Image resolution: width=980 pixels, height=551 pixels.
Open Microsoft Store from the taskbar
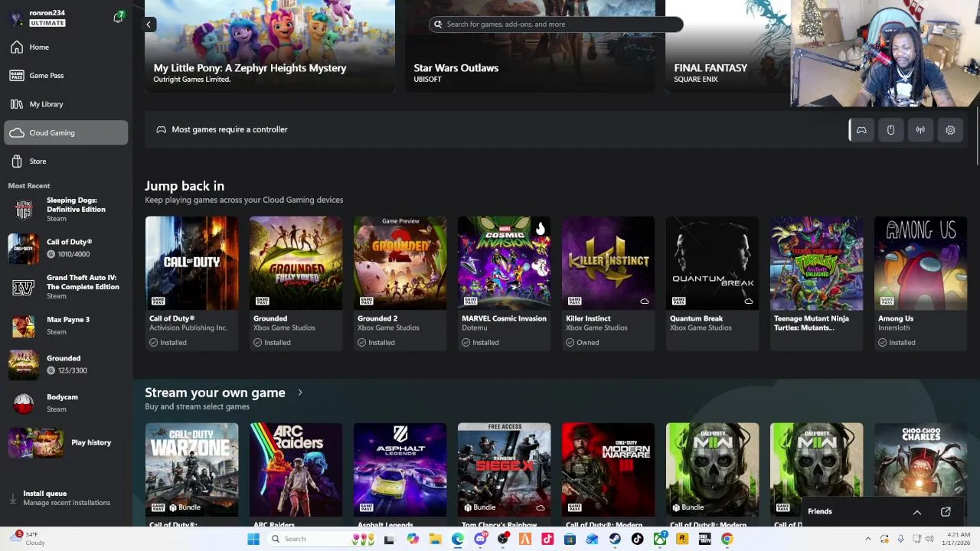[570, 540]
